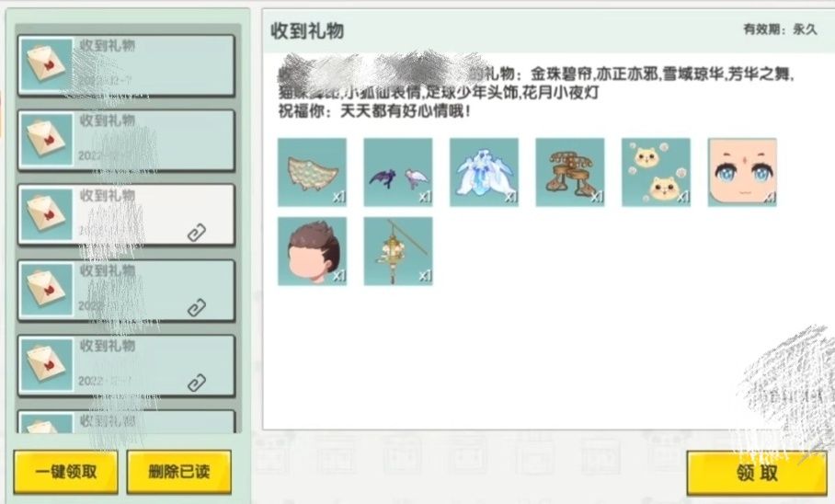Select the brown-haired football boy headwear item
Image resolution: width=835 pixels, height=504 pixels.
312,251
